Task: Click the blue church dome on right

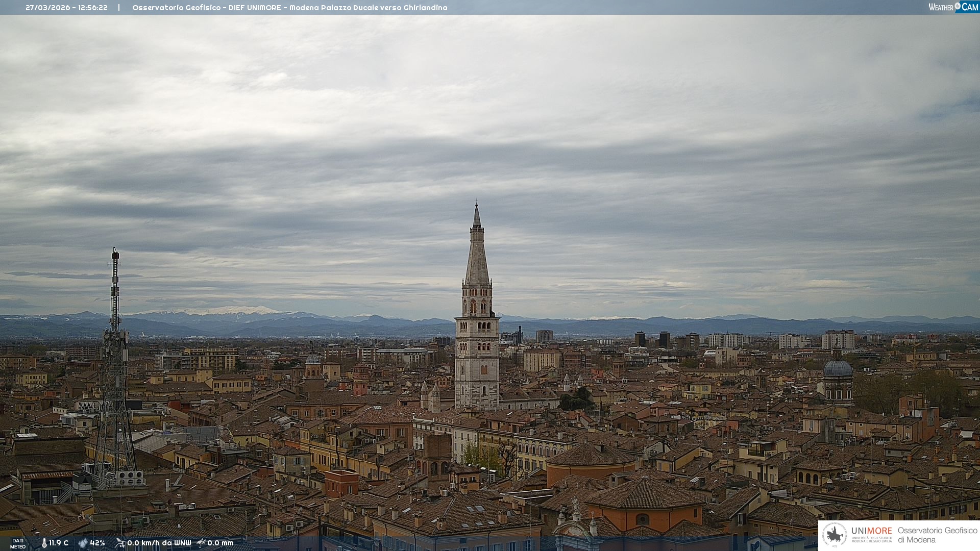Action: (x=838, y=368)
